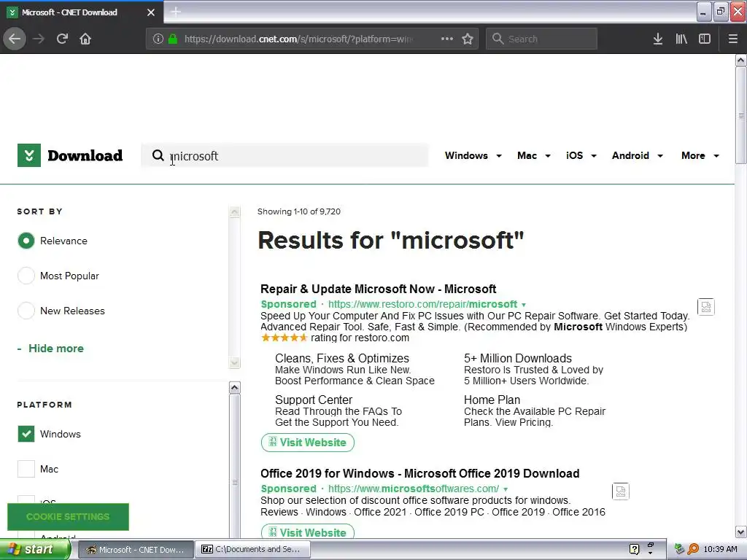Click the Showing 1-10 of 9,720 text
This screenshot has height=560, width=747.
point(299,211)
